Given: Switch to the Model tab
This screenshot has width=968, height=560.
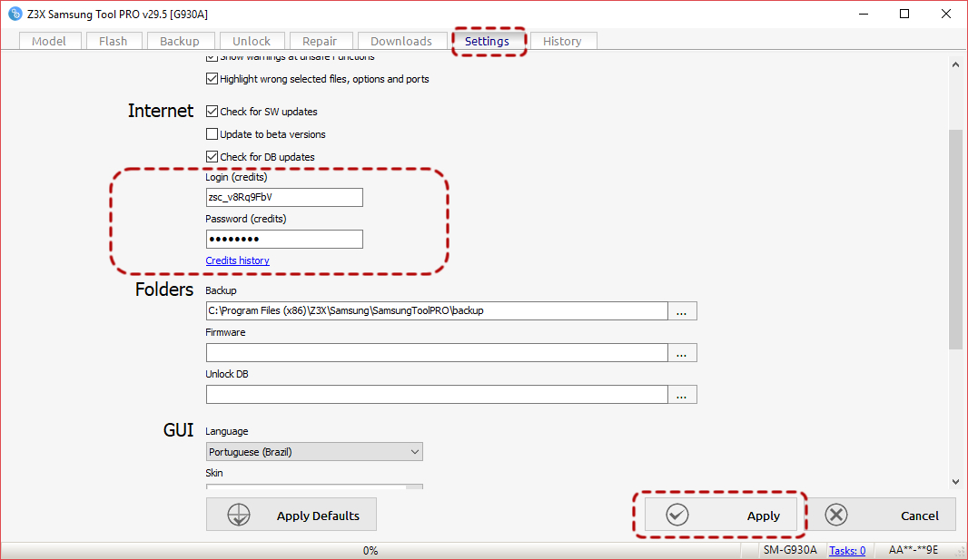Looking at the screenshot, I should [x=49, y=41].
